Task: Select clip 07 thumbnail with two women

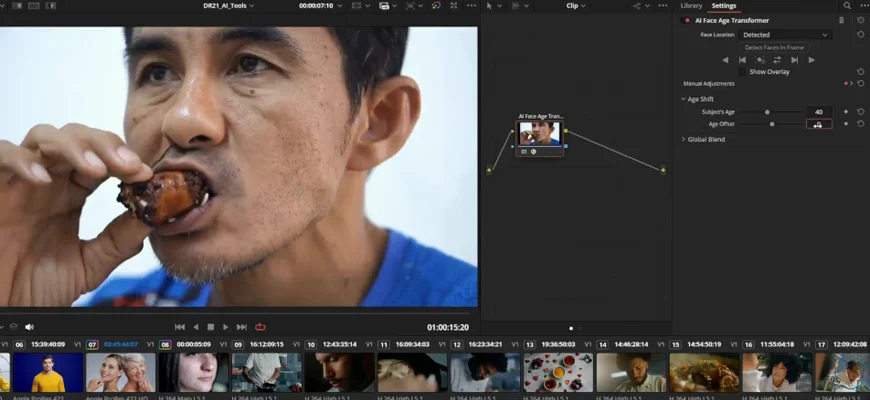Action: [120, 372]
